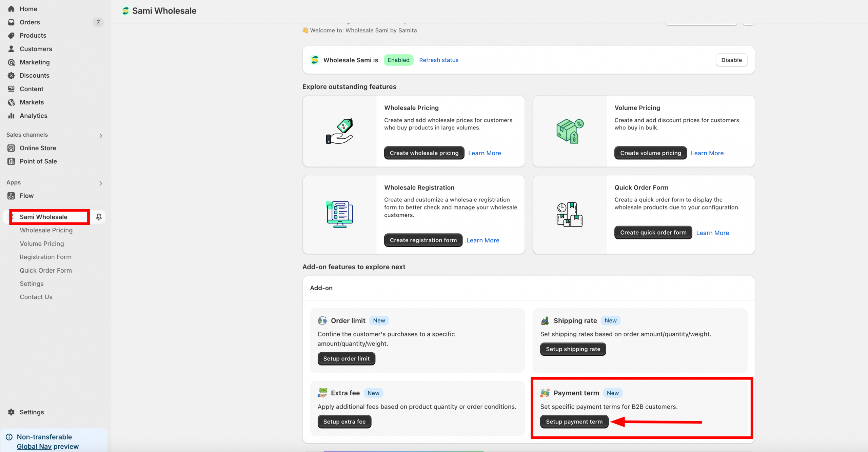Click the New badge beside Shipping rate
Screen dimensions: 868x452
click(x=611, y=320)
